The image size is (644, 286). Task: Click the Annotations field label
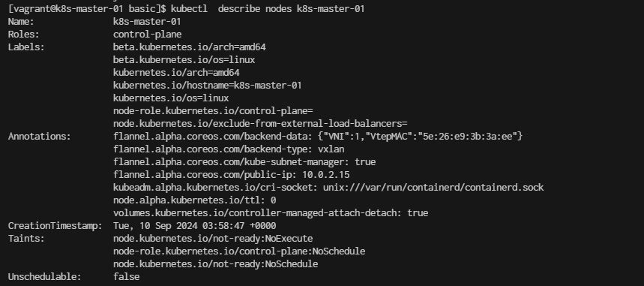coord(40,136)
